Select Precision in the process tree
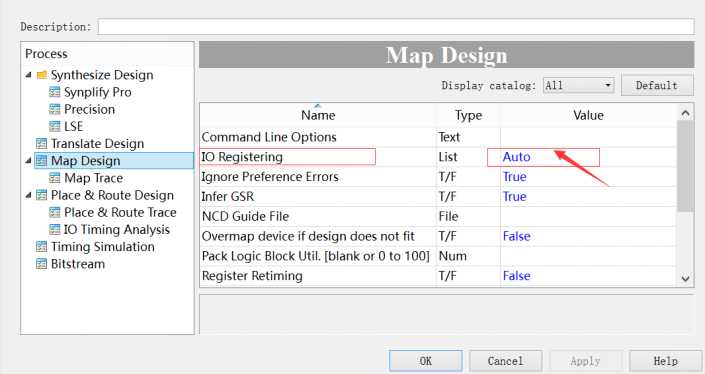 (89, 109)
